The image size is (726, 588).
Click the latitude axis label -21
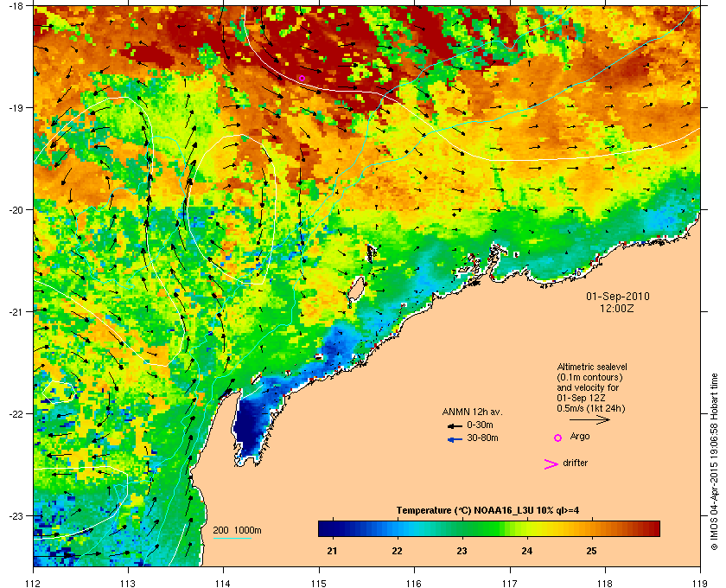[15, 312]
